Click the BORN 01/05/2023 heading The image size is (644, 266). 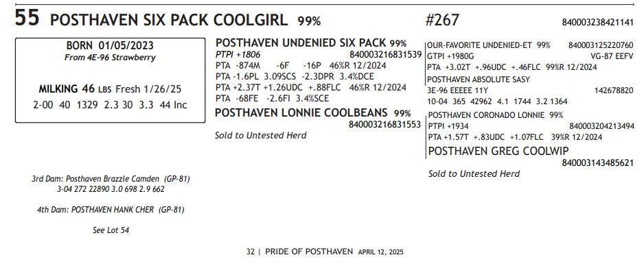[110, 46]
